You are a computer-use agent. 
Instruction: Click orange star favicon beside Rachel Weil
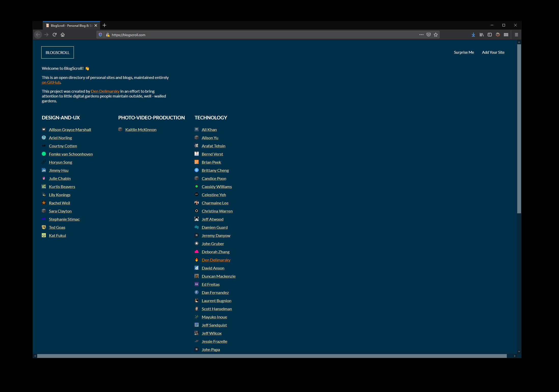point(44,203)
